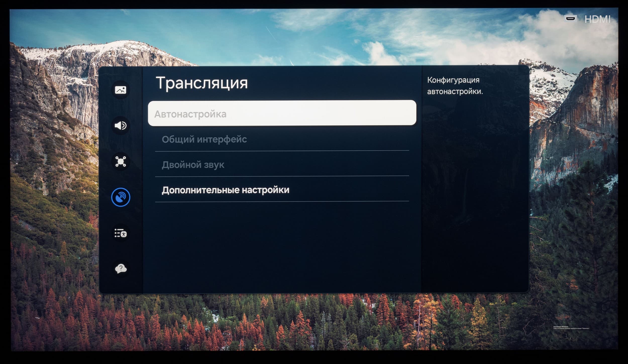Click empty area below Дополнительные настройки
The height and width of the screenshot is (364, 628).
pos(281,246)
